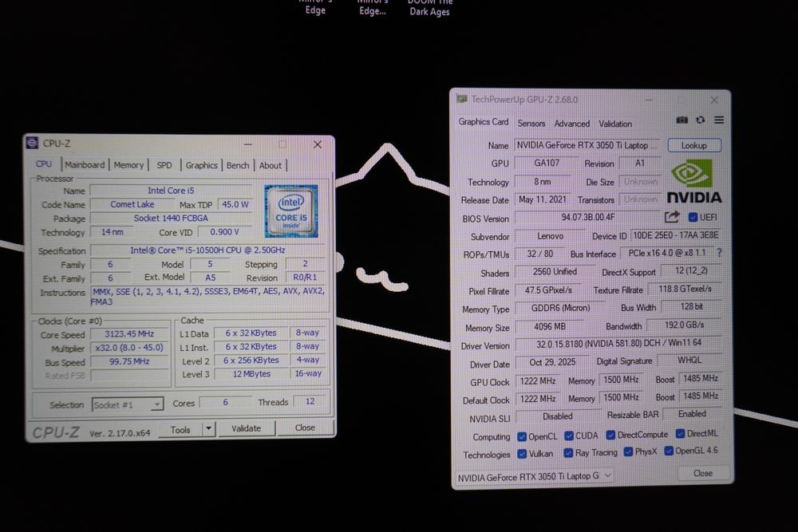This screenshot has height=532, width=798.
Task: Click the Close button in GPU-Z
Action: tap(703, 473)
